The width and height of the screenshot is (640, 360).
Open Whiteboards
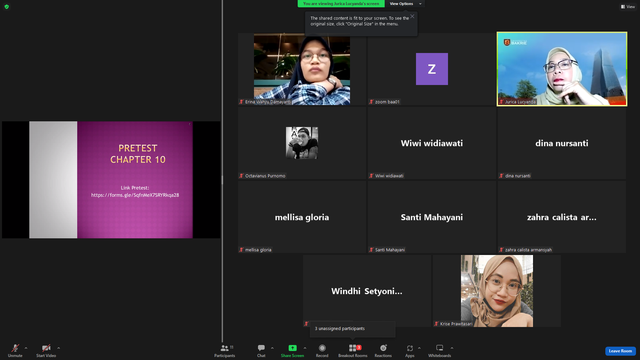coord(440,350)
